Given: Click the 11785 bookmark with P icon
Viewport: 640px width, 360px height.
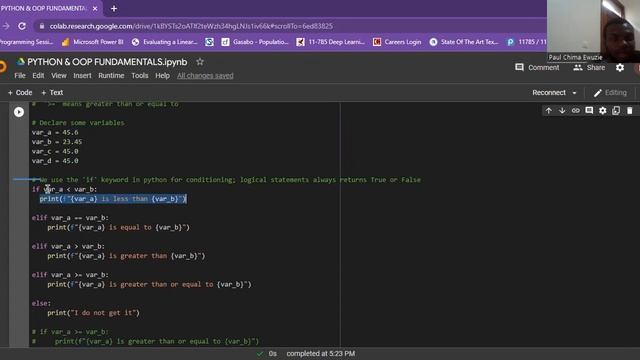Looking at the screenshot, I should 527,42.
